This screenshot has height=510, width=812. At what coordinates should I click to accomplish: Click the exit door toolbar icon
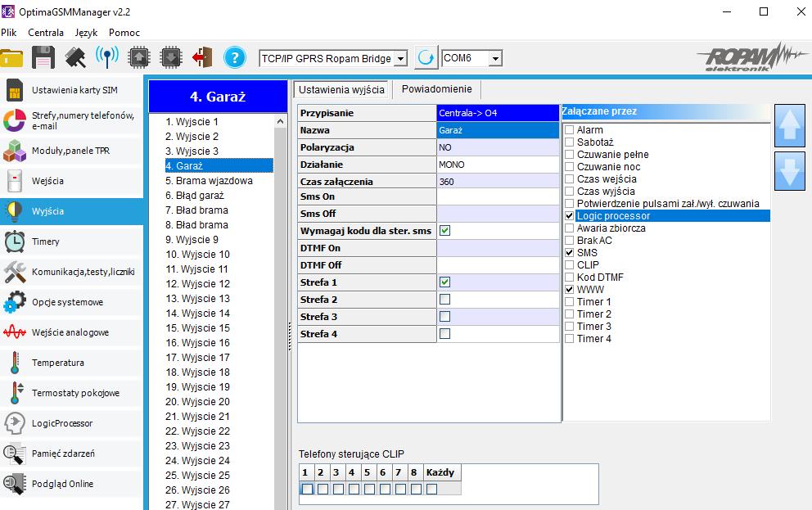pos(202,57)
